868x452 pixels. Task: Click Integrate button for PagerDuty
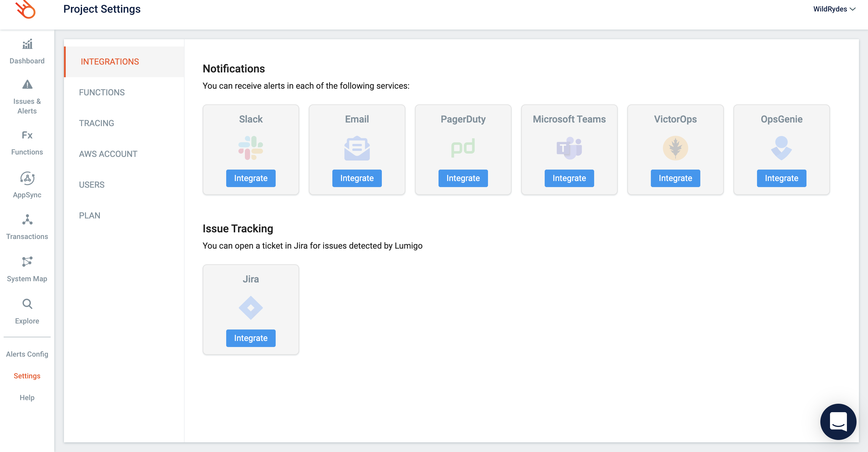click(463, 178)
